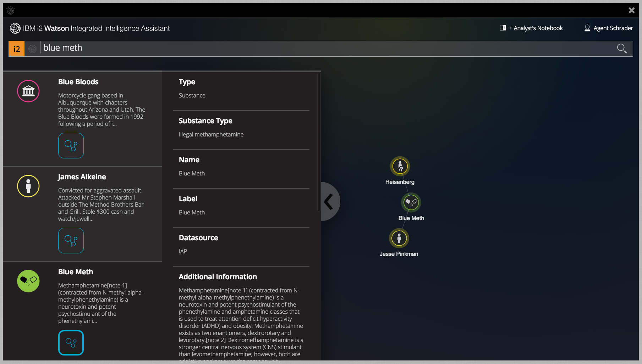
Task: Click the James Alkeine description text
Action: 101,205
